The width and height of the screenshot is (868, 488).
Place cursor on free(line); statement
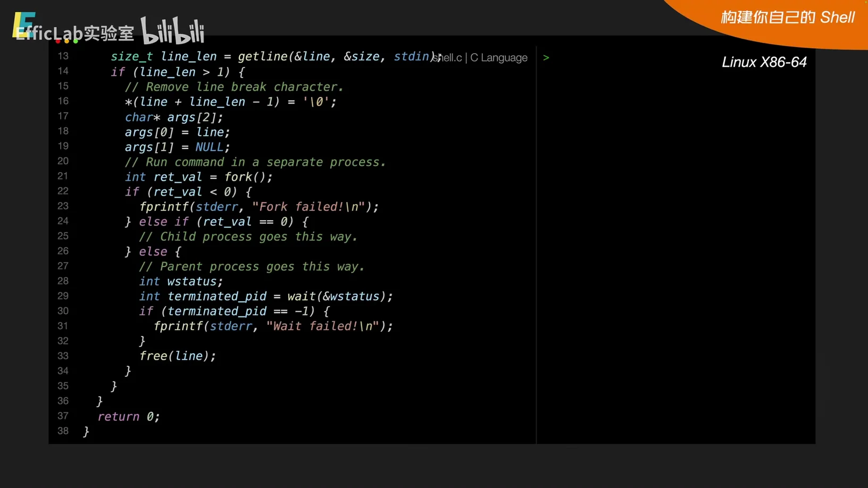178,356
